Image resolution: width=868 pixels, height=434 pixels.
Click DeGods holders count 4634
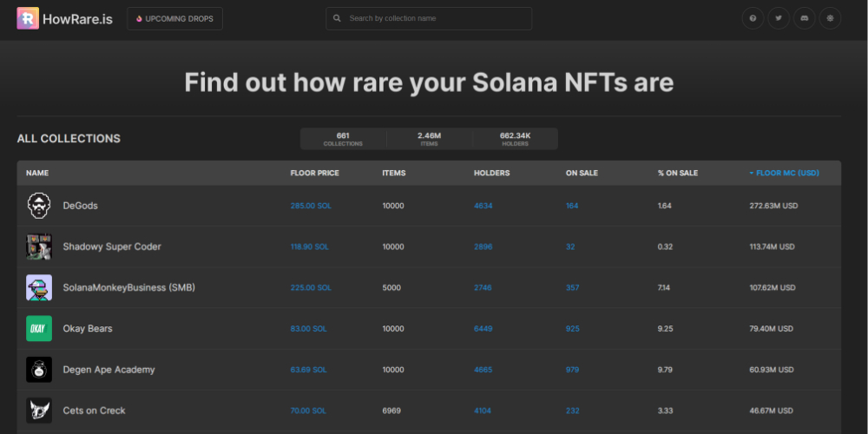[x=483, y=206]
